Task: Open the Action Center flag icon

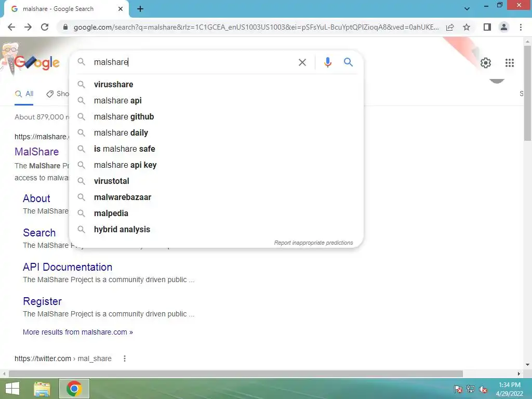Action: click(x=458, y=389)
